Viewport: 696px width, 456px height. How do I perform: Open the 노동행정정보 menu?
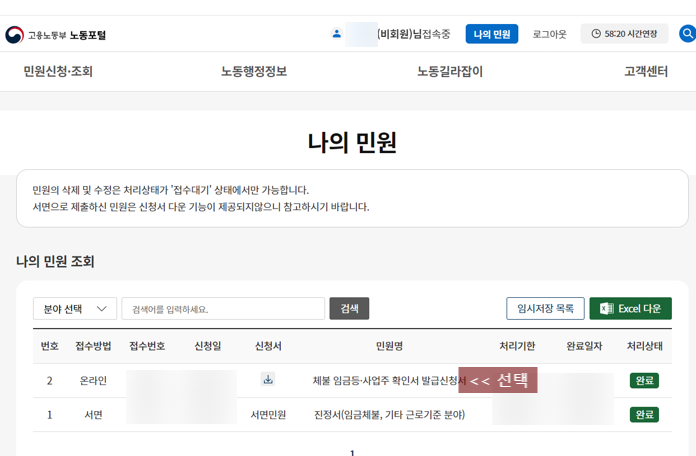click(x=254, y=71)
